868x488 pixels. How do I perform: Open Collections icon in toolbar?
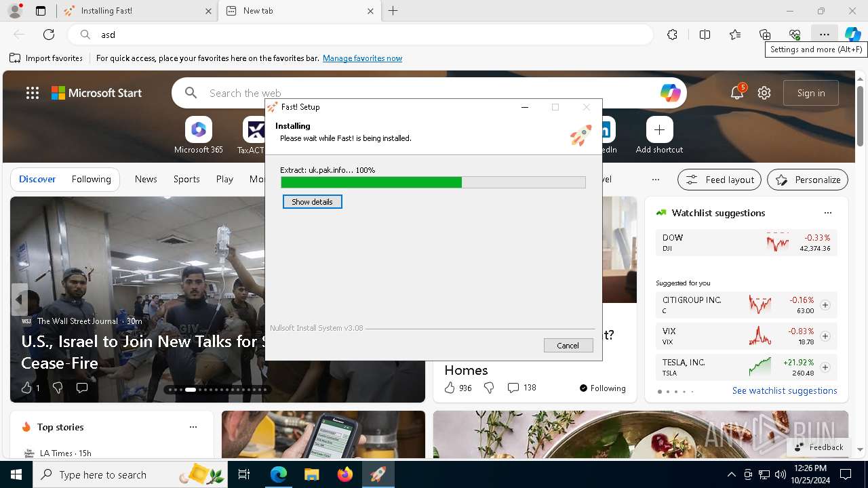click(765, 35)
